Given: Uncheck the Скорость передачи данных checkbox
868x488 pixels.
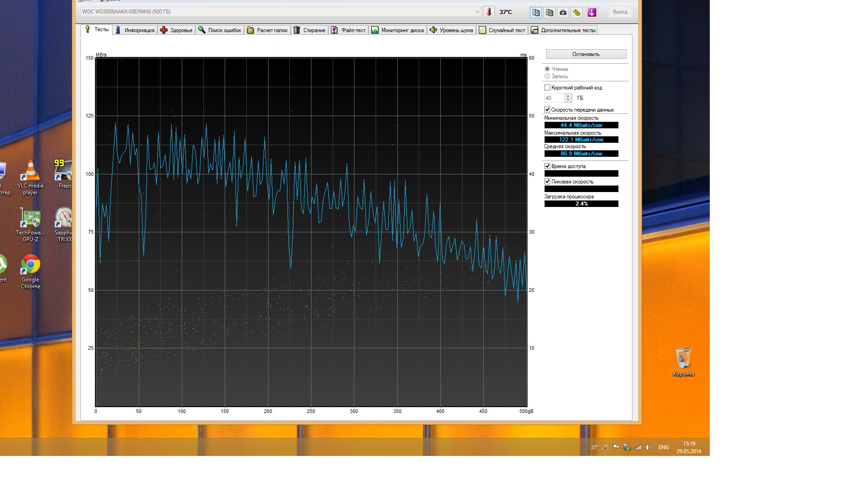Looking at the screenshot, I should [x=547, y=110].
